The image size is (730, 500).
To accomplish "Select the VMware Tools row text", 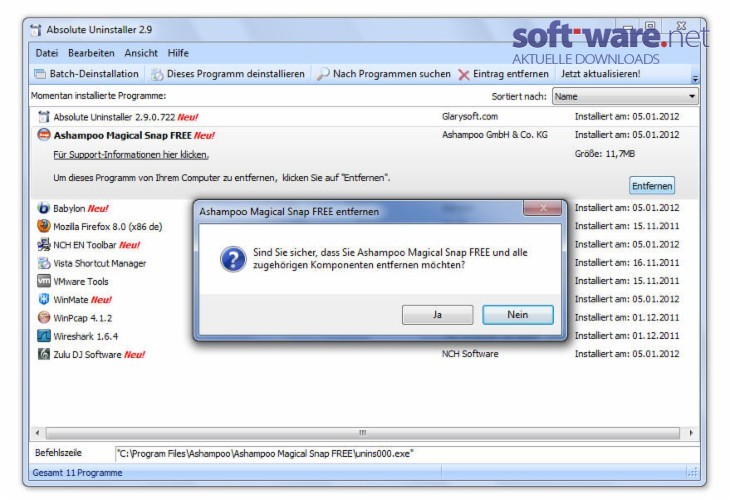I will (x=81, y=282).
